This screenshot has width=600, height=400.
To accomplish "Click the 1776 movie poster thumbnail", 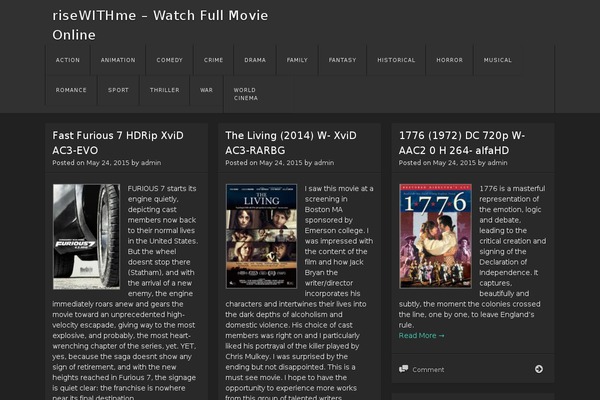I will pyautogui.click(x=435, y=236).
